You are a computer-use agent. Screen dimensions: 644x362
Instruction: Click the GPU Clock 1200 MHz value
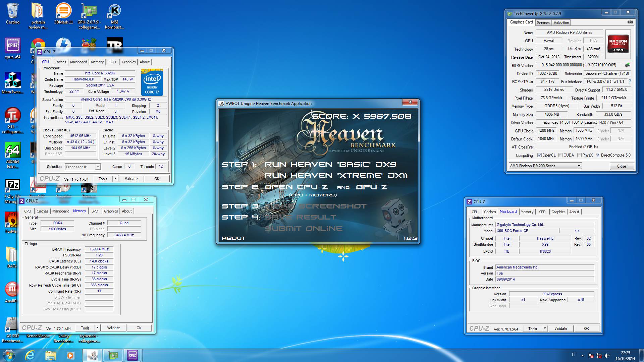click(x=546, y=130)
